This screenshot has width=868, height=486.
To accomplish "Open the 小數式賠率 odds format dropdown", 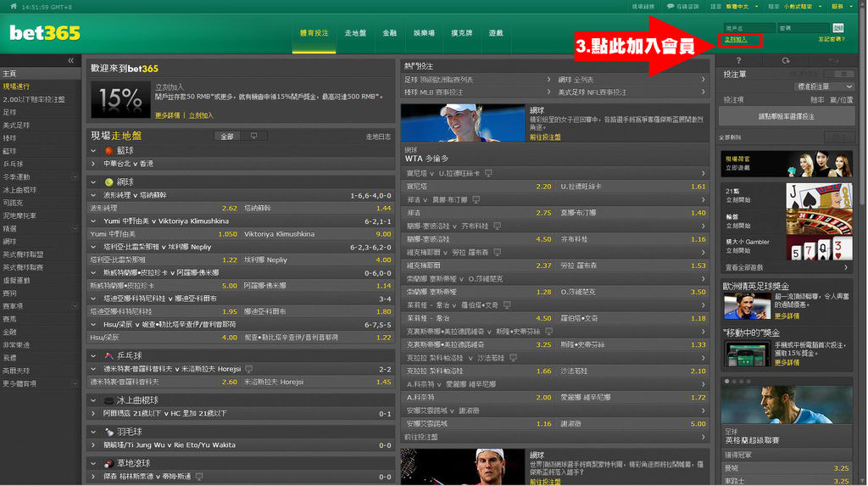I will (803, 7).
